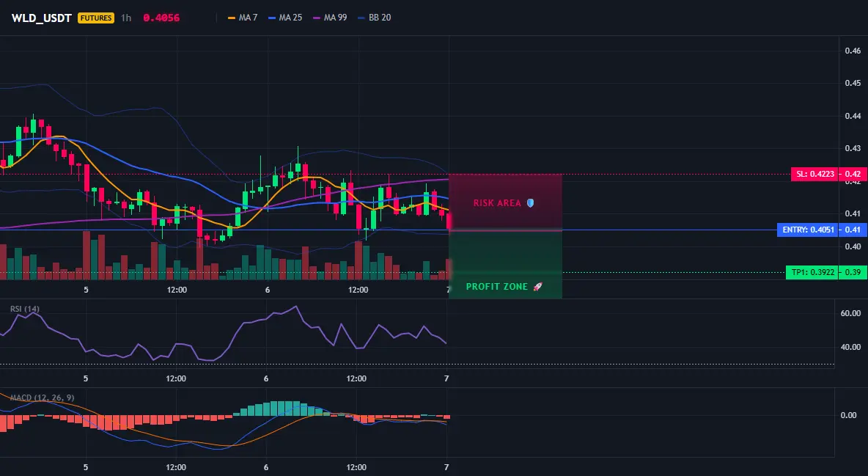Click date 7 on the RSI time axis
The height and width of the screenshot is (476, 868).
446,378
